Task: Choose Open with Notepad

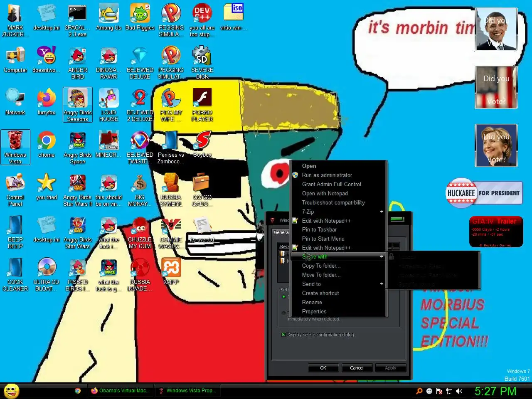Action: (x=338, y=193)
